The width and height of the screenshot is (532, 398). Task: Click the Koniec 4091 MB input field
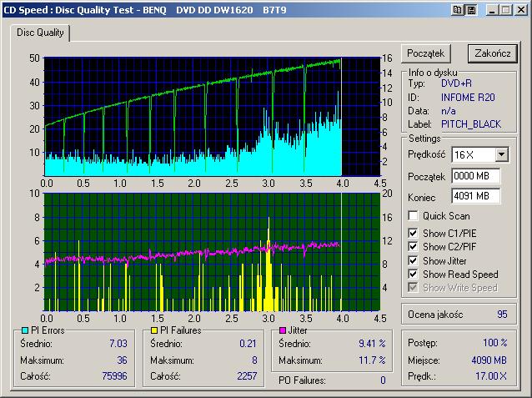click(x=475, y=196)
